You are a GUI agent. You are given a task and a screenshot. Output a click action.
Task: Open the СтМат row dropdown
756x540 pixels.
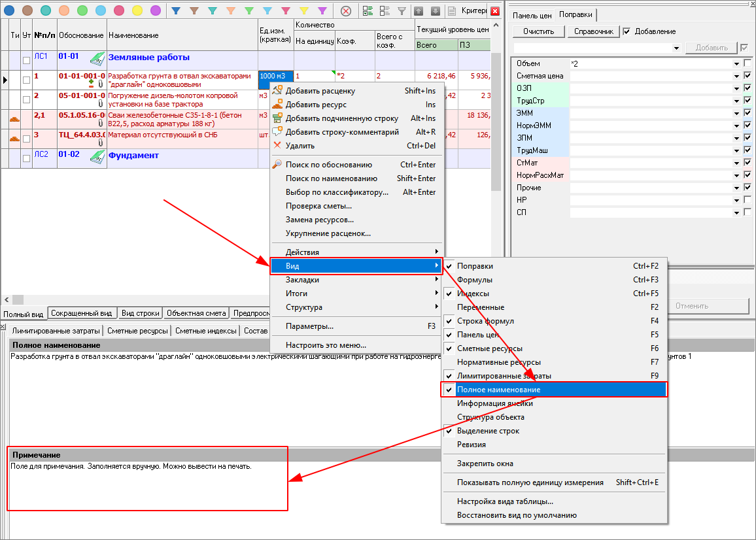pyautogui.click(x=736, y=163)
